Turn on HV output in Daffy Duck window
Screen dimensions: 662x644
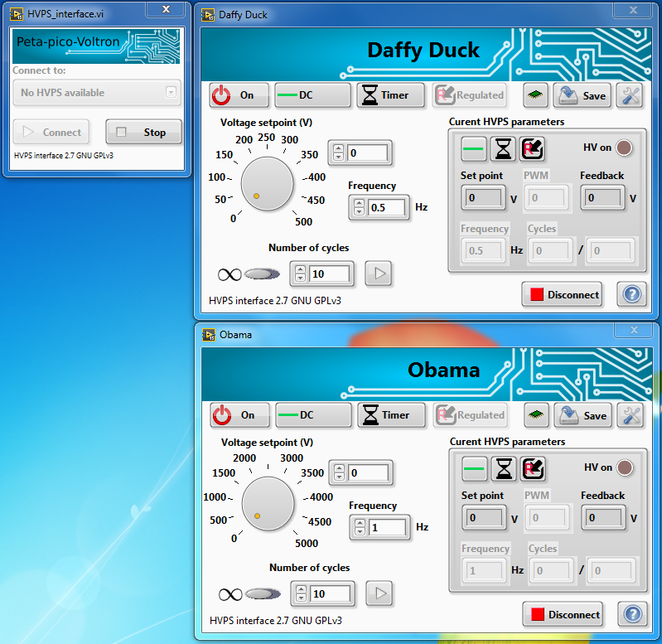point(239,95)
